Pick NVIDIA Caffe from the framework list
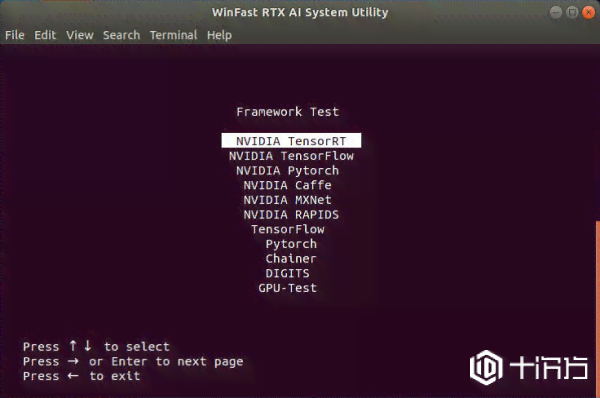This screenshot has width=600, height=398. (x=287, y=185)
